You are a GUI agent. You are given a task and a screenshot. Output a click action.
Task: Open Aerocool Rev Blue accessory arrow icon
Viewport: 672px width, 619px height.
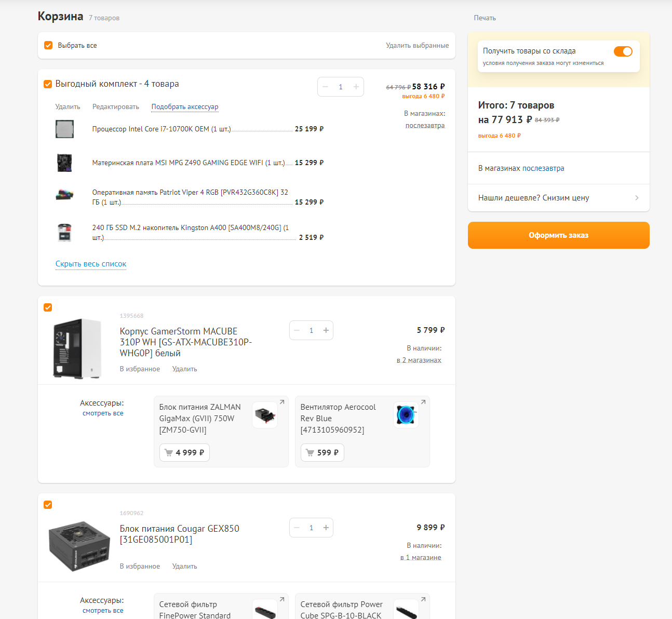[423, 402]
